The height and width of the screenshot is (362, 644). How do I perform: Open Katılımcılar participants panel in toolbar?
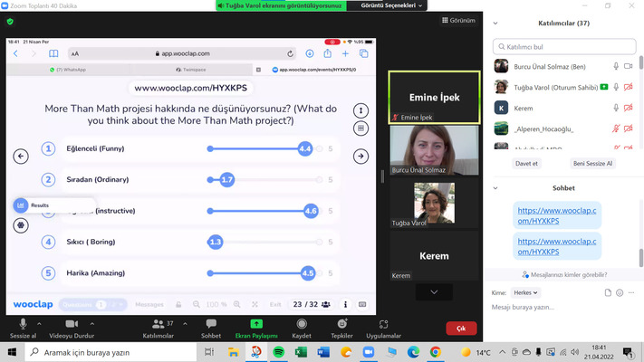pyautogui.click(x=159, y=329)
